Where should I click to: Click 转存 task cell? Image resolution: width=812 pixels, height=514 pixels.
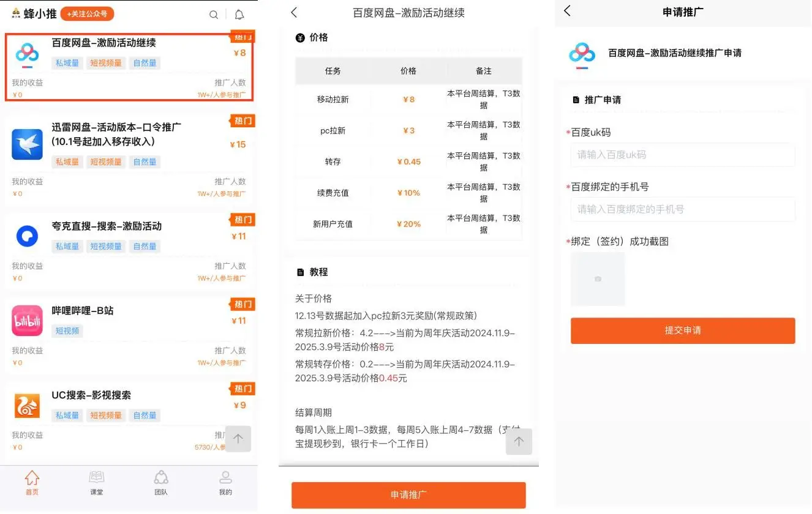(x=333, y=162)
